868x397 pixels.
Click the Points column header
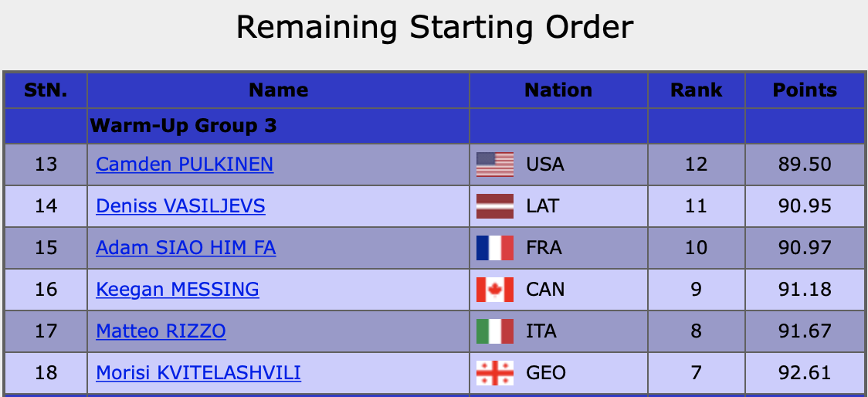click(805, 90)
